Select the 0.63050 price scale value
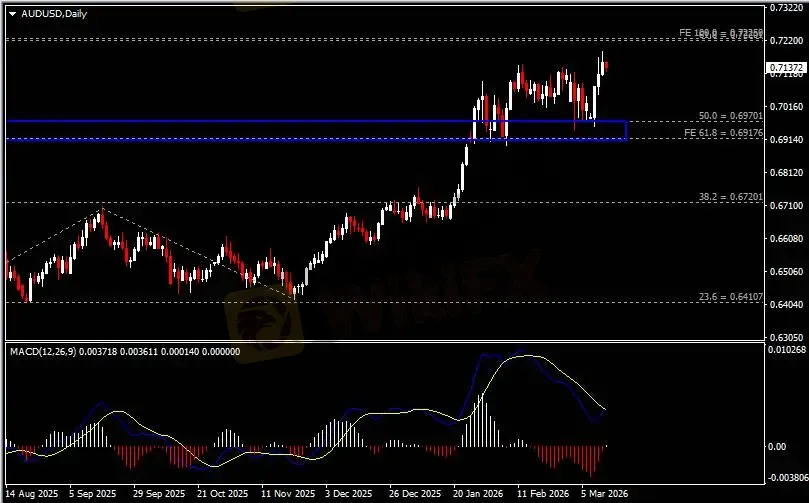Image resolution: width=809 pixels, height=503 pixels. (786, 337)
